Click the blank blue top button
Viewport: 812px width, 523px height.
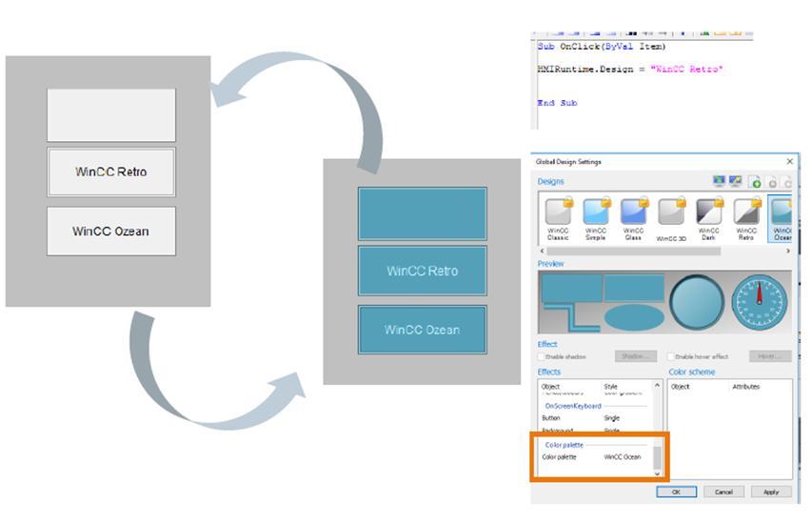(x=423, y=213)
